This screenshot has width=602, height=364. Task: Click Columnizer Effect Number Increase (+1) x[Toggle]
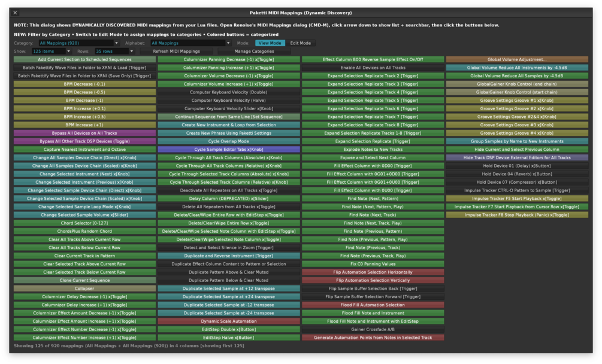click(85, 338)
